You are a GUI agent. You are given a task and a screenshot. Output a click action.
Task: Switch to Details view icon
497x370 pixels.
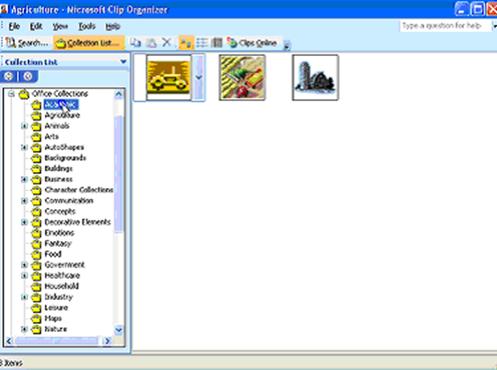[x=217, y=43]
